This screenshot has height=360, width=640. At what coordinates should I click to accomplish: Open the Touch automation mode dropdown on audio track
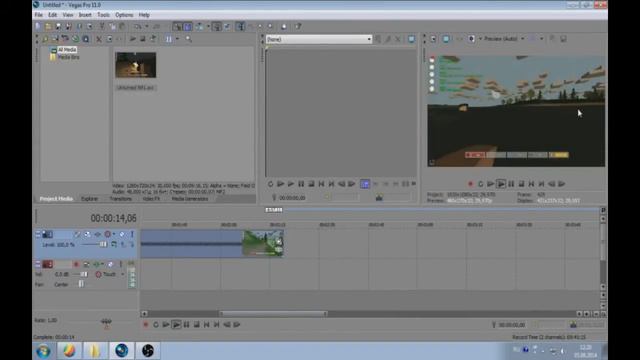click(122, 275)
